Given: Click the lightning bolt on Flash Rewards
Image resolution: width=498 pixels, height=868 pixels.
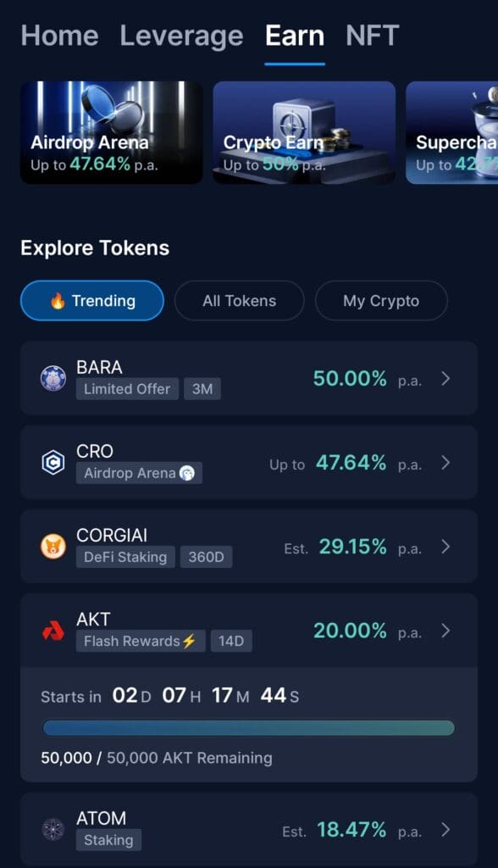Looking at the screenshot, I should (x=188, y=642).
